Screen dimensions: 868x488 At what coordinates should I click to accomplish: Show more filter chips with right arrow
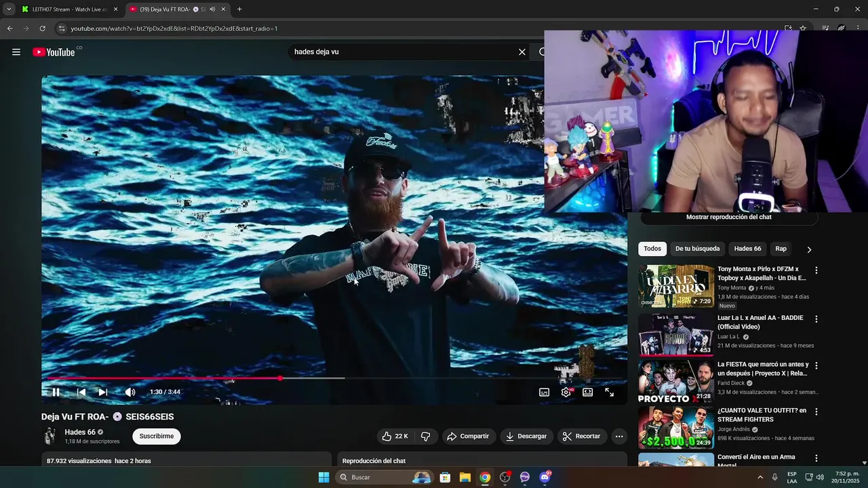pos(809,249)
